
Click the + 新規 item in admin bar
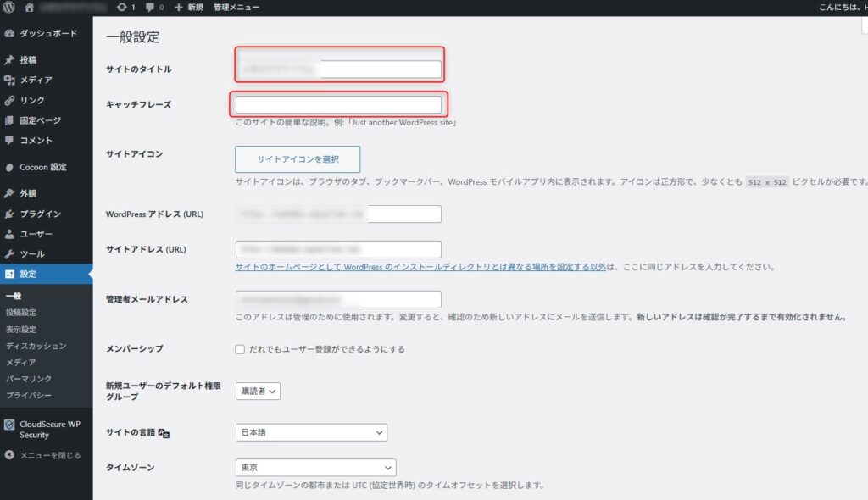pos(188,8)
